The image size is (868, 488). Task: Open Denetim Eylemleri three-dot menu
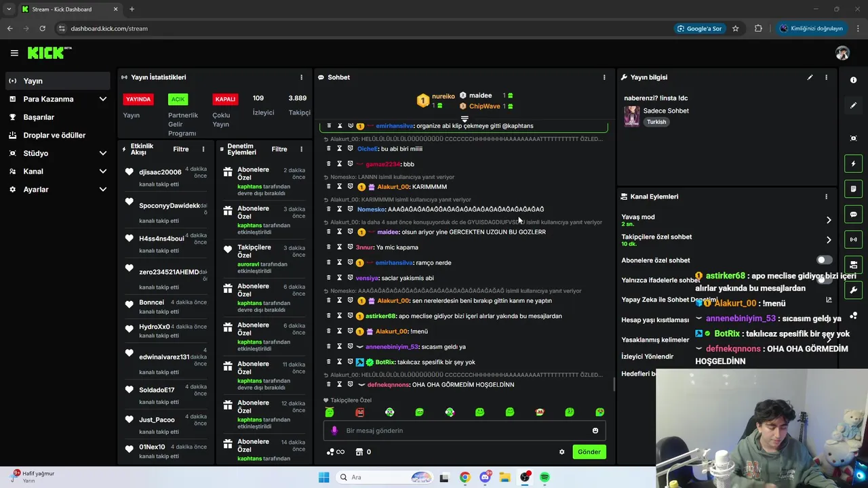[x=302, y=149]
